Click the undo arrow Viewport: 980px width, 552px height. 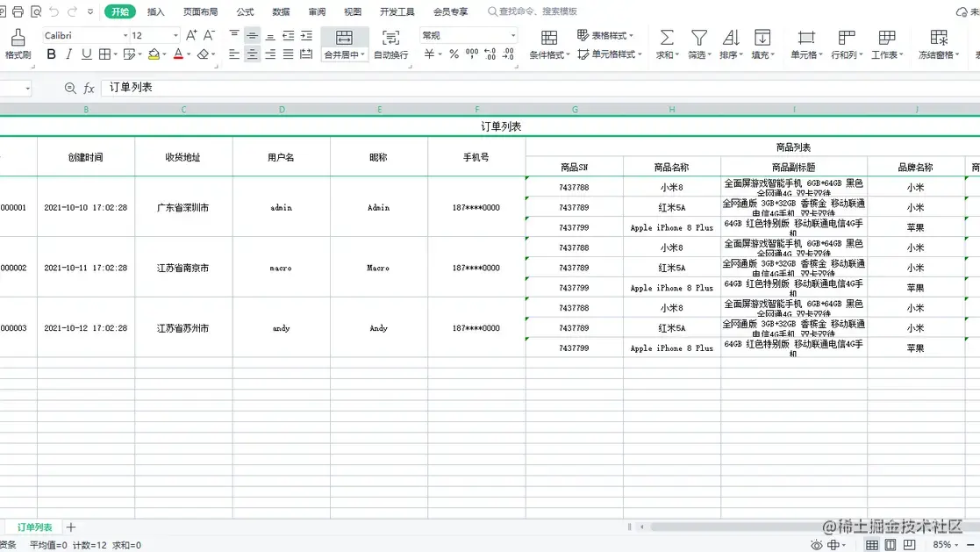(54, 11)
